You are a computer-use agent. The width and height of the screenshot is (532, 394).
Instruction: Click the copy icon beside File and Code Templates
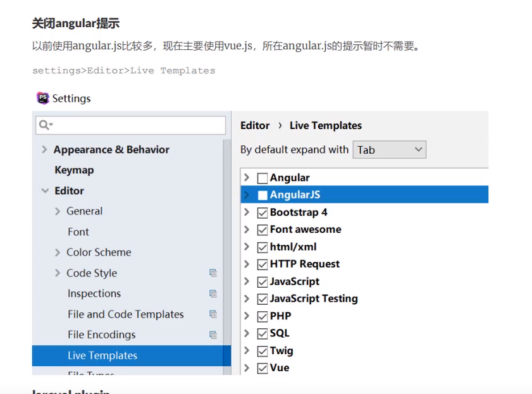(x=213, y=314)
